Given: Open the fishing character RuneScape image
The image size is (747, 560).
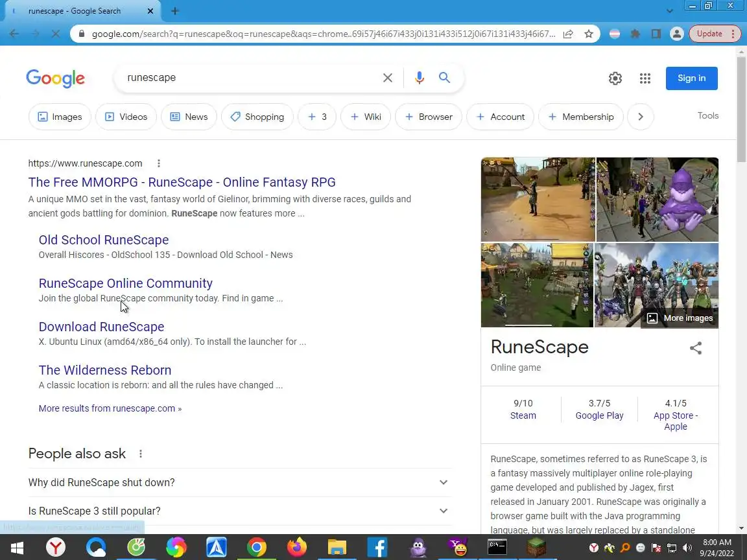Looking at the screenshot, I should (538, 200).
